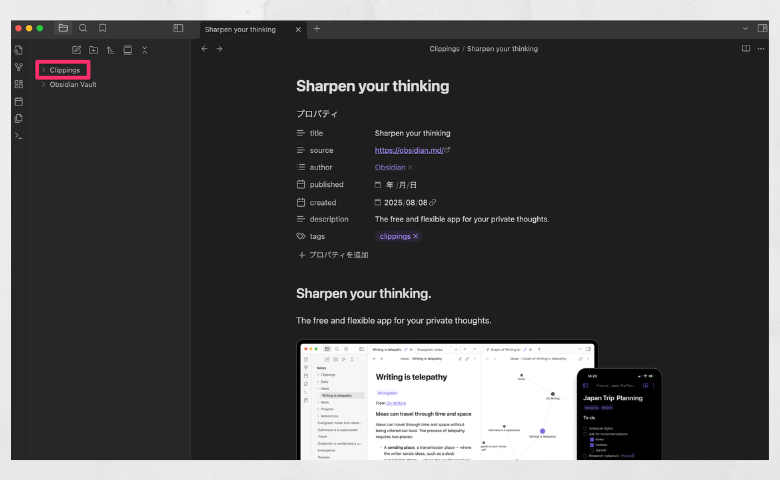Click the free and flexible app paragraph
Viewport: 780px width, 480px height.
pos(393,321)
